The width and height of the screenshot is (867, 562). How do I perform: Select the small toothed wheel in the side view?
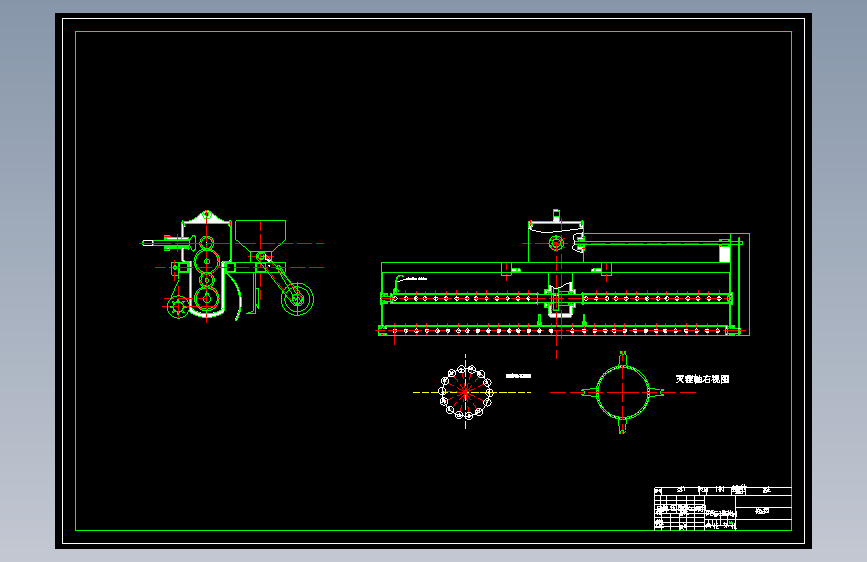pyautogui.click(x=178, y=307)
